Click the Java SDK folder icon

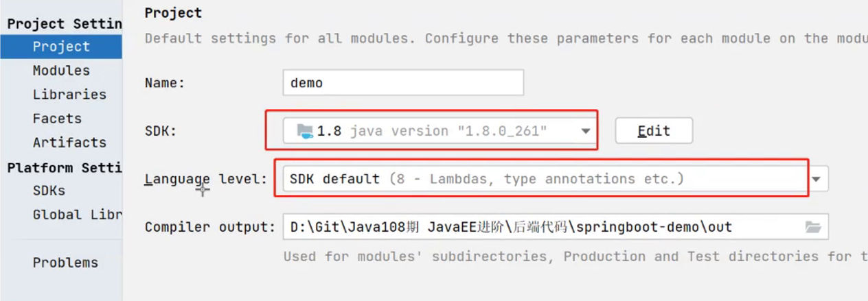[x=305, y=130]
